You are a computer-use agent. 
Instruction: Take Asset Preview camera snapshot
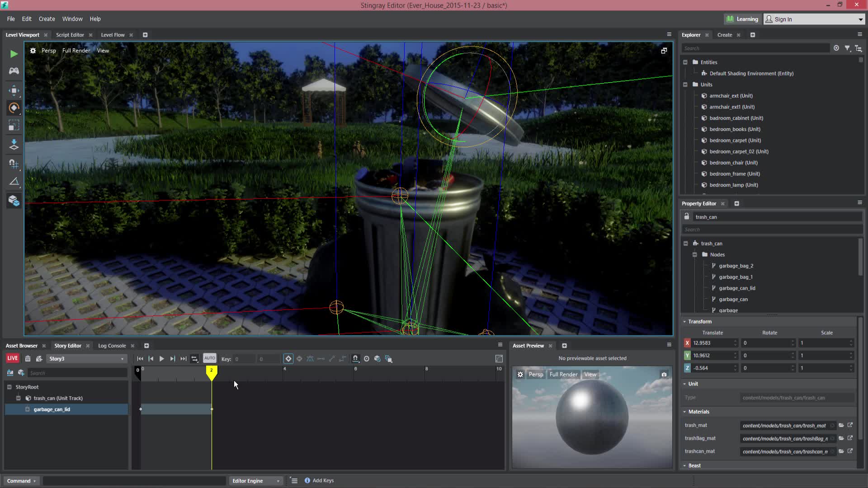pos(664,375)
